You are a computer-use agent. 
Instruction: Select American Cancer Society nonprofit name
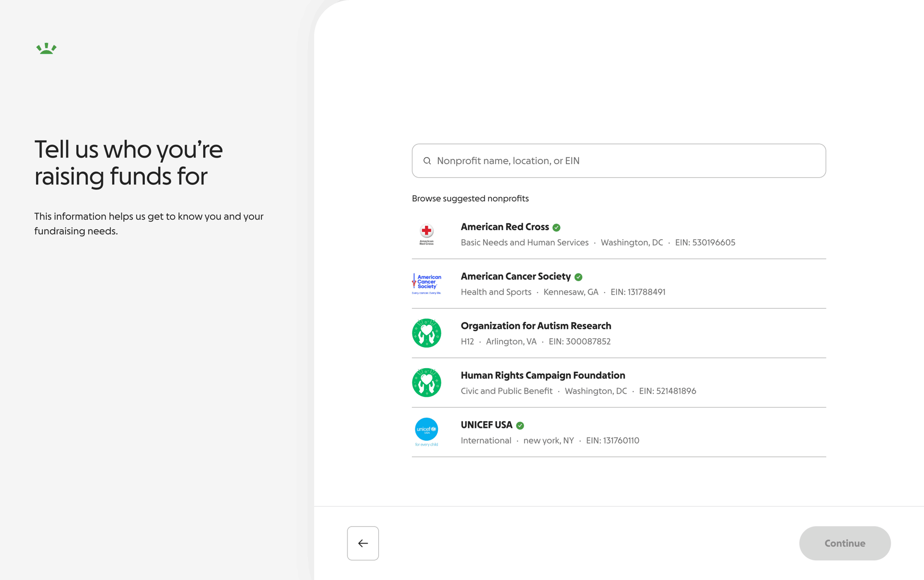click(515, 276)
